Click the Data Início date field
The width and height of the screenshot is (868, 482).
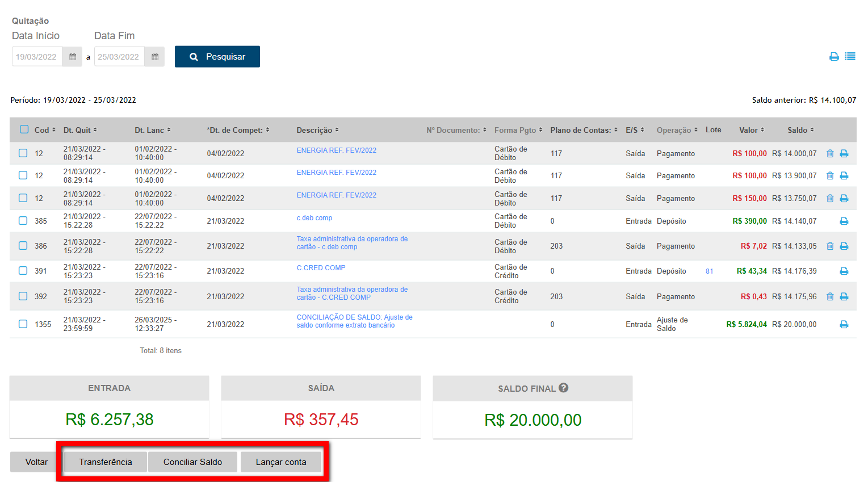[x=37, y=57]
